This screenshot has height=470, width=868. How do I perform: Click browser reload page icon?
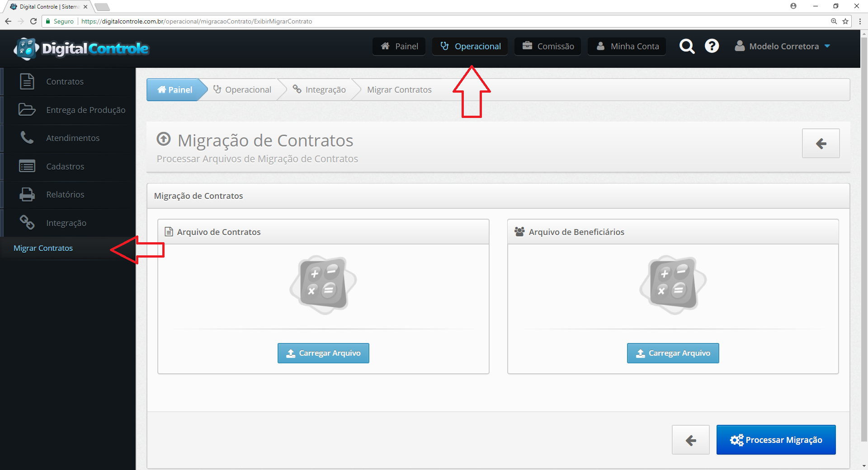pos(33,21)
